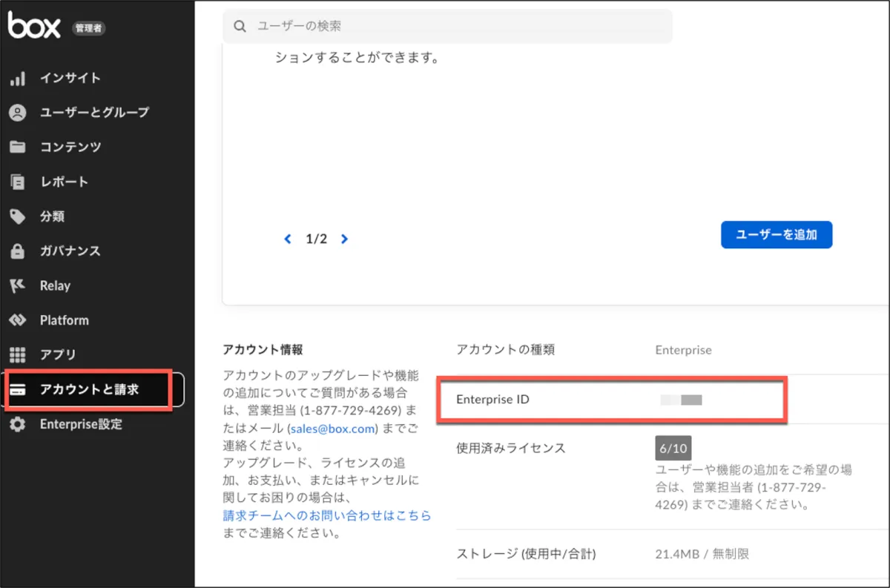
Task: Click the 21.4MB / 無制限 storage value
Action: 702,554
